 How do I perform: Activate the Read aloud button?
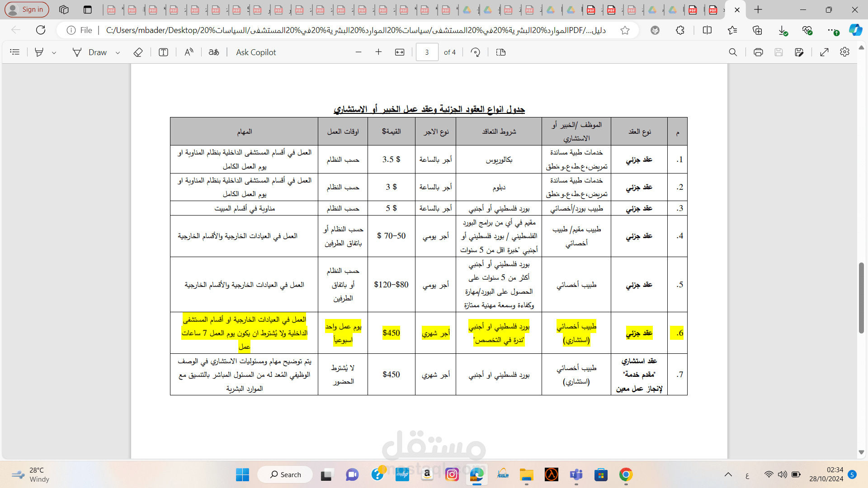189,52
